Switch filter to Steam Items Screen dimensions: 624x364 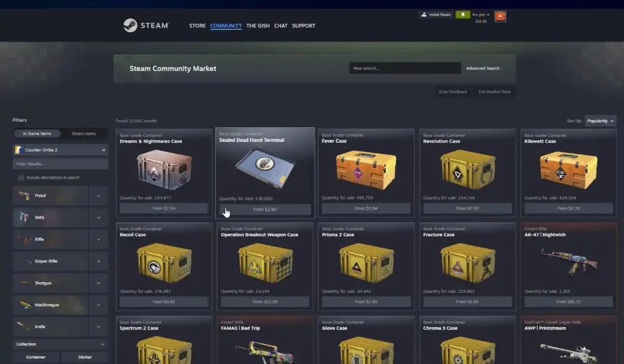coord(84,134)
